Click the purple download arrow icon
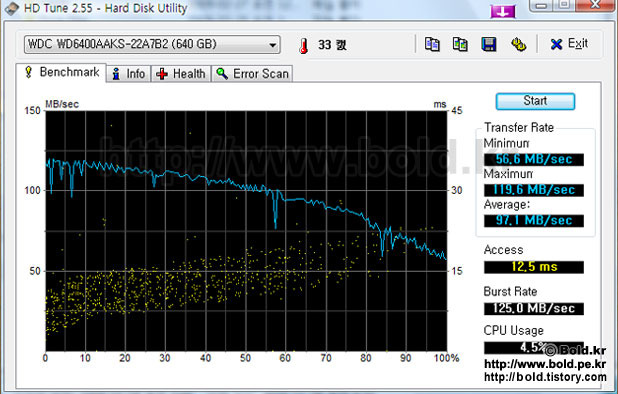Image resolution: width=618 pixels, height=394 pixels. click(503, 11)
